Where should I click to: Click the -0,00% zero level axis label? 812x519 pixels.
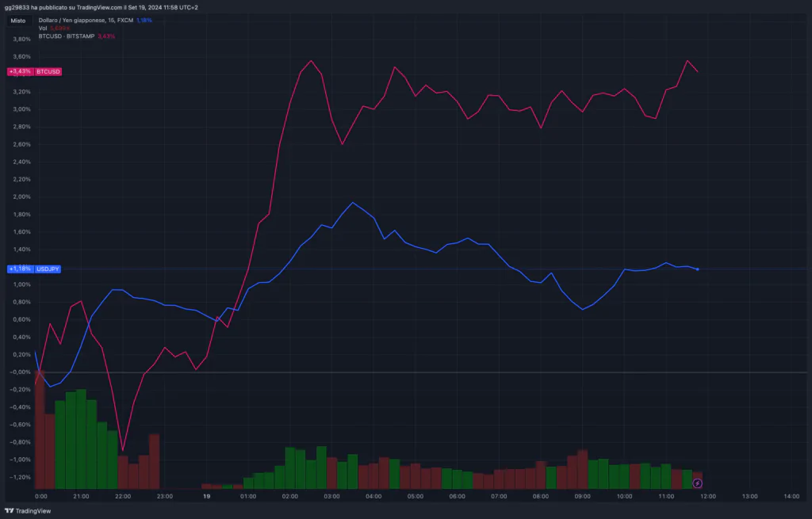tap(21, 372)
